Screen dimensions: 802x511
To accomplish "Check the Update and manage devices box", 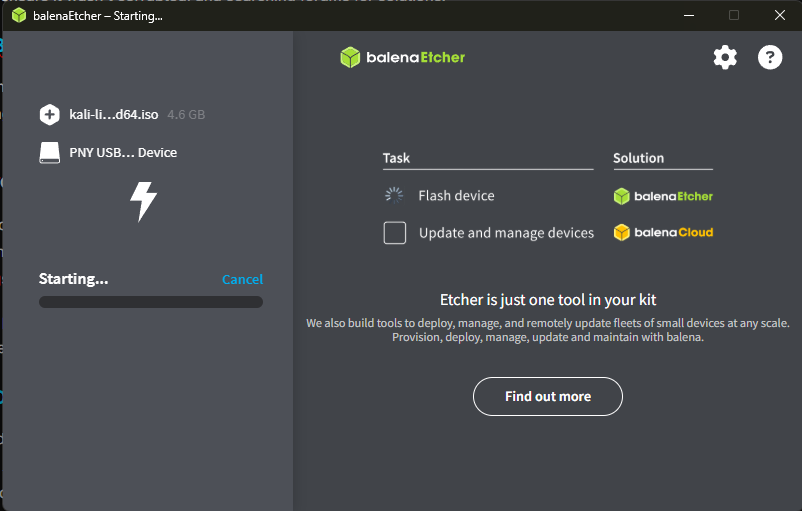I will (395, 233).
